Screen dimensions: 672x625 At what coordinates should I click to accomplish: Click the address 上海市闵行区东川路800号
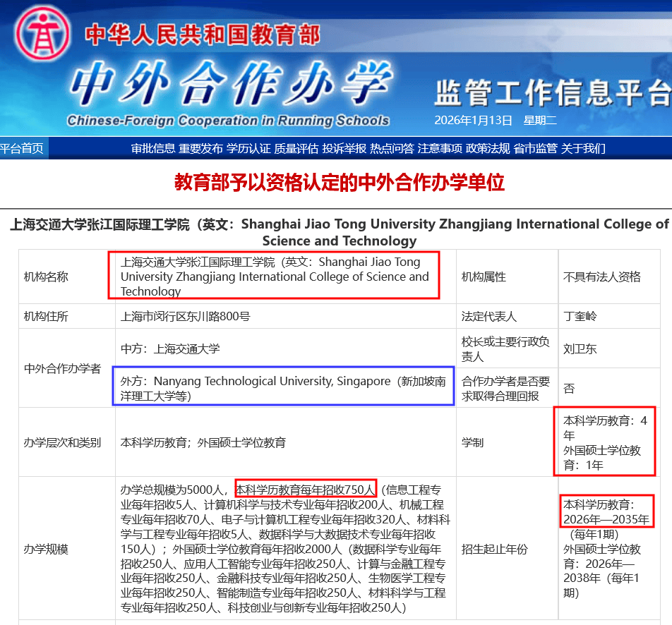point(186,316)
